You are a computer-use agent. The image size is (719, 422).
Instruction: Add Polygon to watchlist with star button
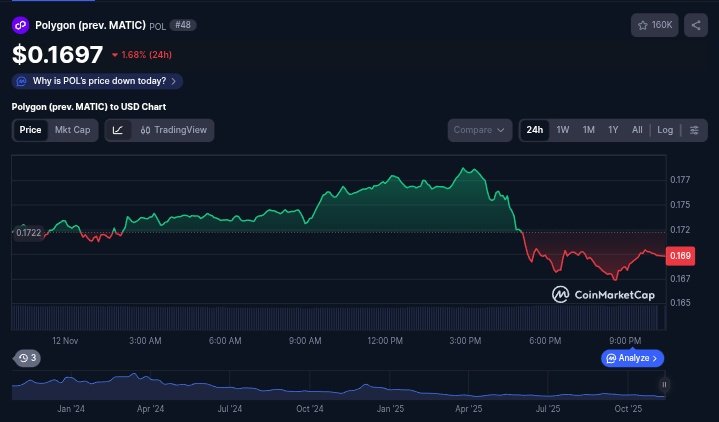654,25
